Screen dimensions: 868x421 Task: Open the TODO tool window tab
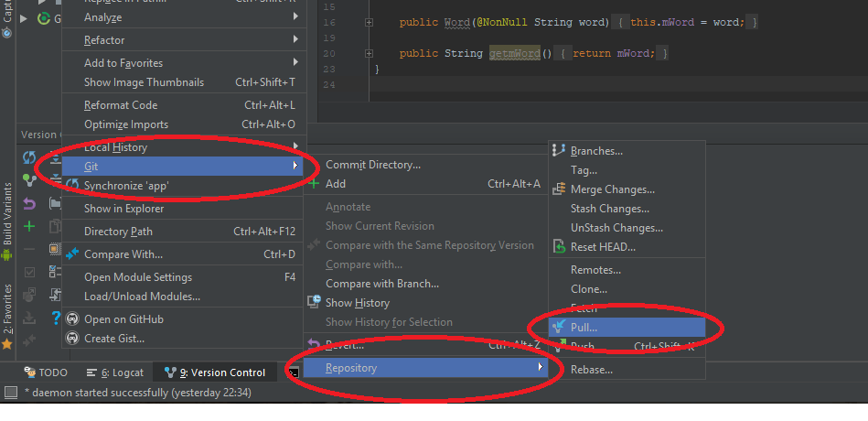coord(46,372)
